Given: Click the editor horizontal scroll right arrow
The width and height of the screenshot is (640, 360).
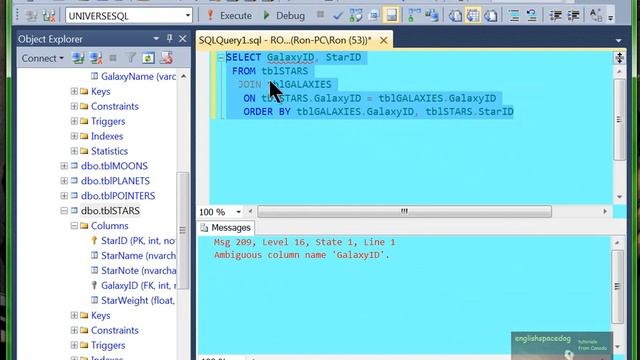Looking at the screenshot, I should pos(605,211).
